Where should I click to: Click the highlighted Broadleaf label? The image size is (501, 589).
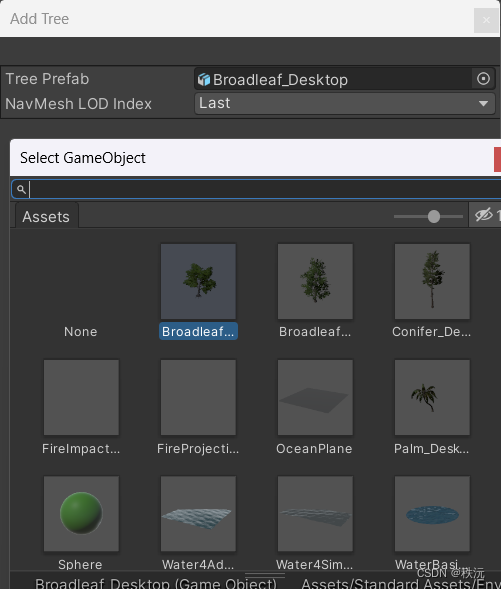click(x=198, y=331)
